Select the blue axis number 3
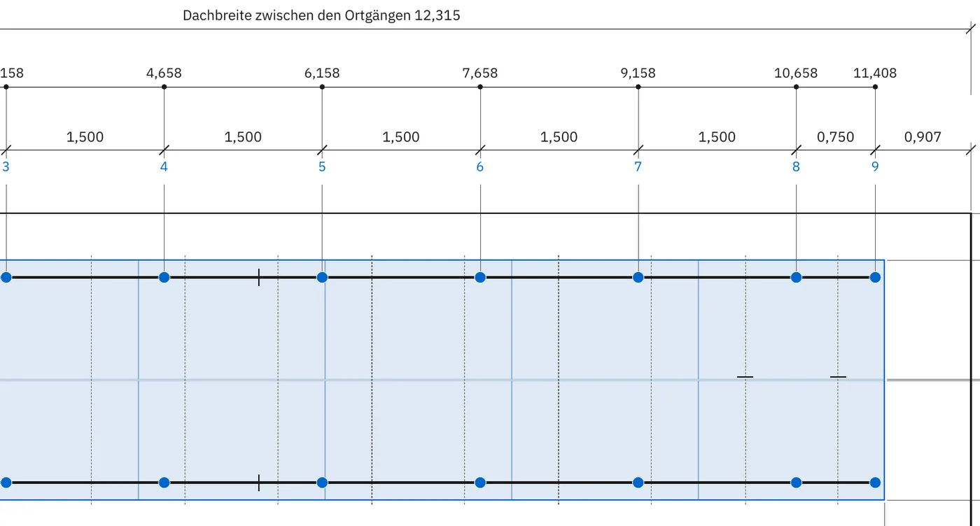 [6, 166]
